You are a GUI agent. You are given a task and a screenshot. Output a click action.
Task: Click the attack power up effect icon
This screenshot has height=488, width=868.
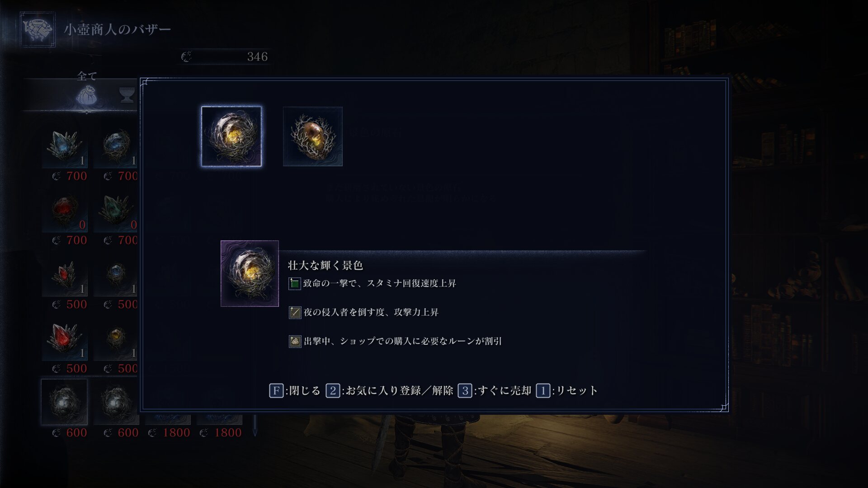coord(295,312)
